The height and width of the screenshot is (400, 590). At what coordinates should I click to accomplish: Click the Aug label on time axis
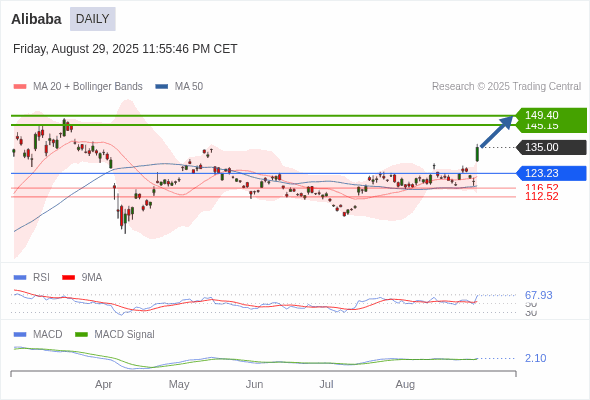405,385
